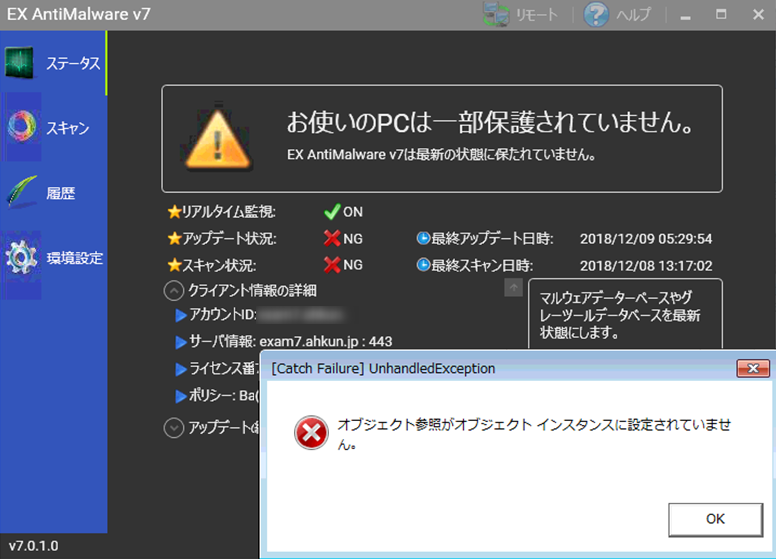
Task: Click the gray up-arrow button
Action: coord(513,287)
